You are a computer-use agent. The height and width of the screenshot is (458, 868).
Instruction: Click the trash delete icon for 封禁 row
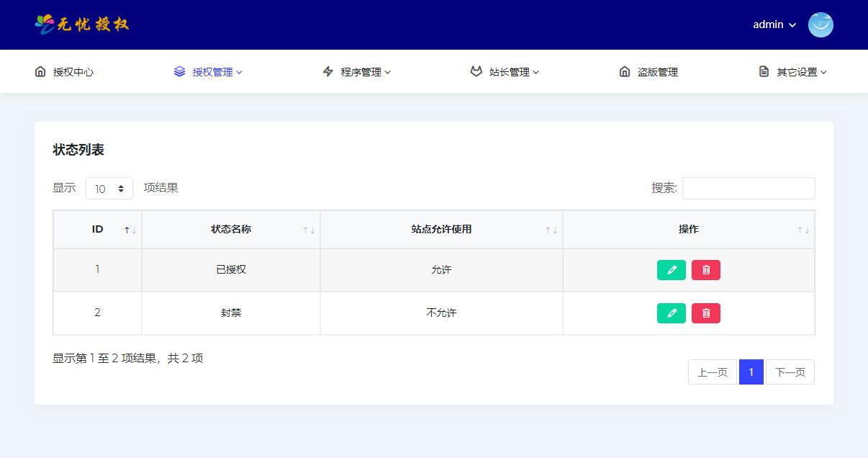(705, 313)
